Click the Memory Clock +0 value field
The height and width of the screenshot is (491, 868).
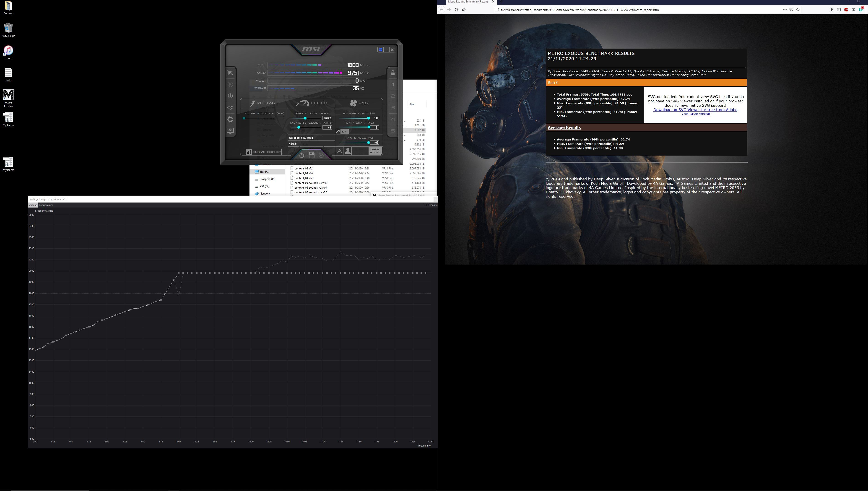tap(327, 127)
